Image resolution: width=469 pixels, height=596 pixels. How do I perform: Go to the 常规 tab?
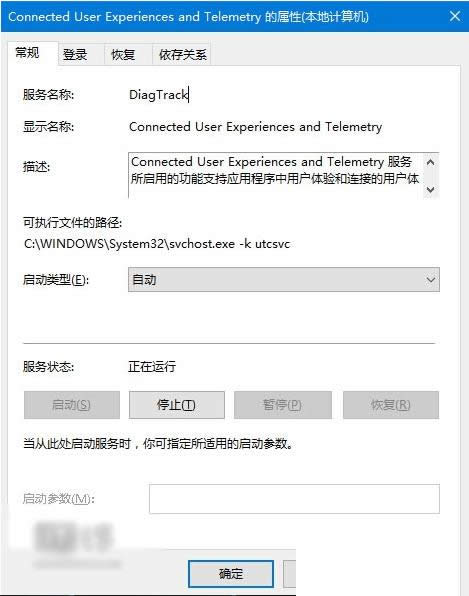(27, 52)
